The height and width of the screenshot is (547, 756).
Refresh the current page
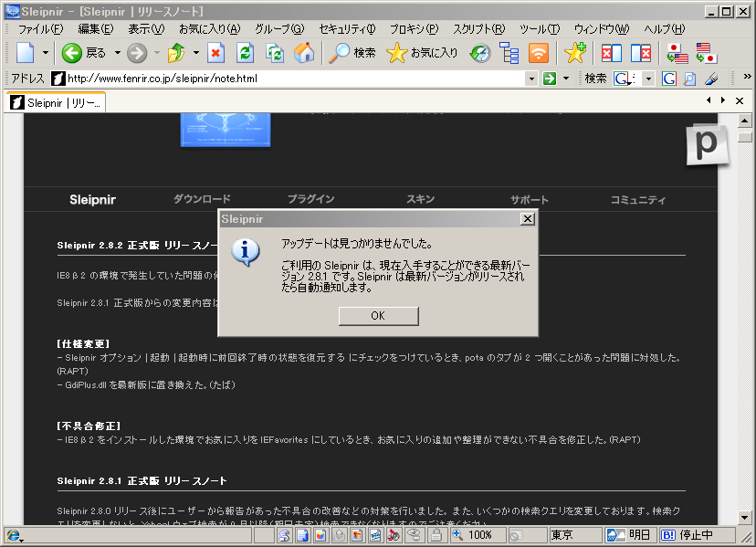246,53
